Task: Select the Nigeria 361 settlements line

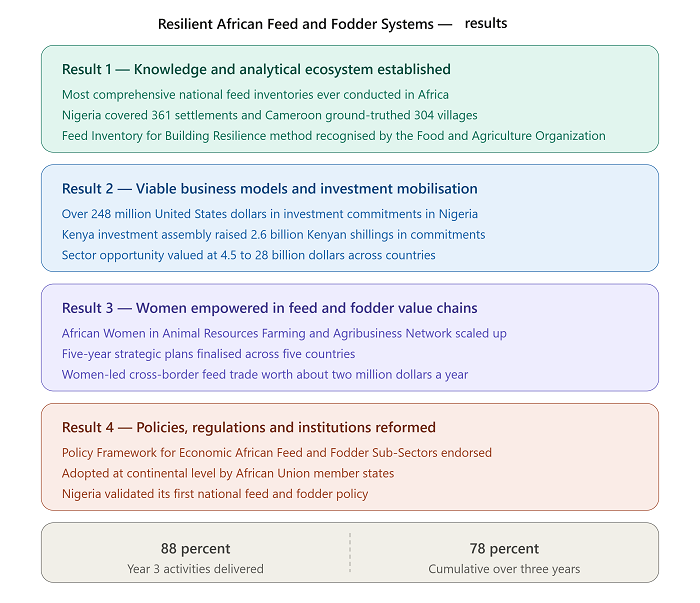Action: pyautogui.click(x=270, y=115)
